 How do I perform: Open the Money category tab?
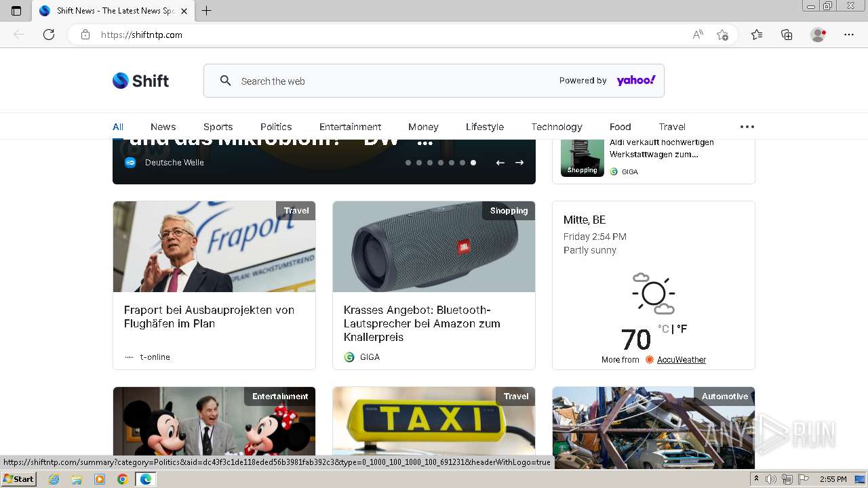pos(423,127)
